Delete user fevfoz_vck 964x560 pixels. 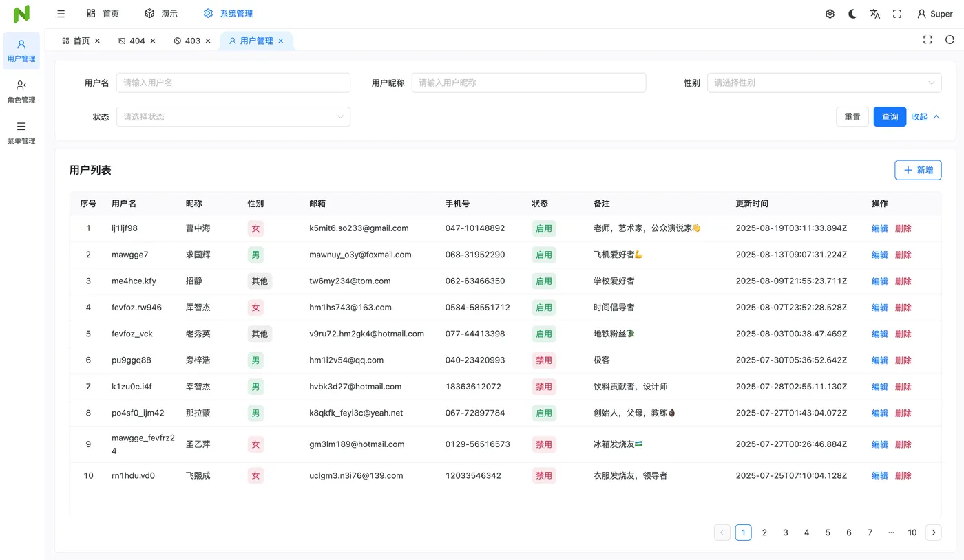[903, 334]
